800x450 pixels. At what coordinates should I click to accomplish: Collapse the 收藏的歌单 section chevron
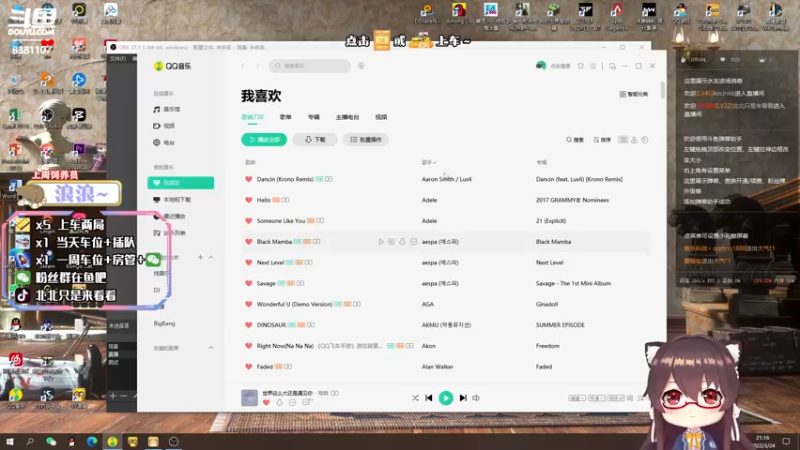pos(211,348)
